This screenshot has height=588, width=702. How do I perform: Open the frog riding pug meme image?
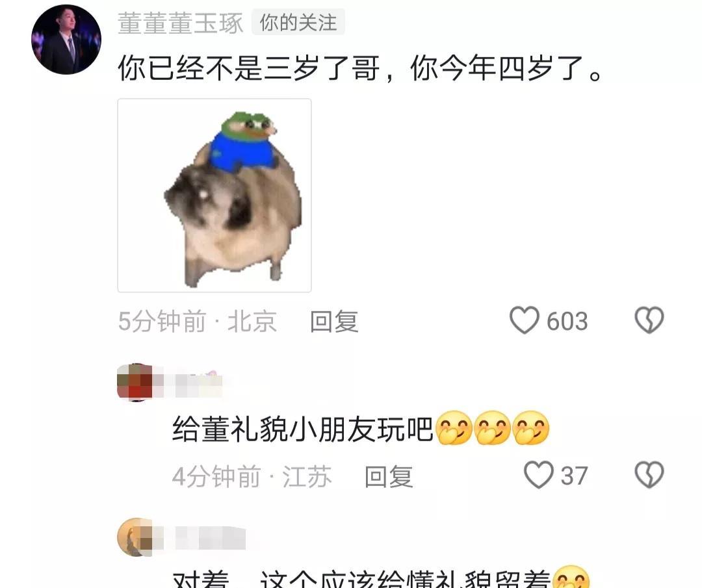pyautogui.click(x=214, y=196)
